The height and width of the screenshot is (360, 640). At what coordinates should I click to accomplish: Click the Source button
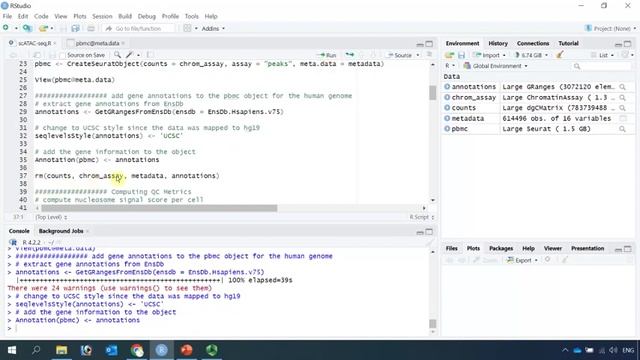click(x=400, y=55)
